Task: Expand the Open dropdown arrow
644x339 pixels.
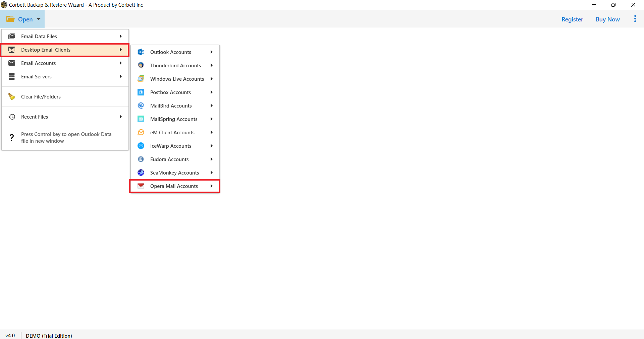Action: (x=39, y=19)
